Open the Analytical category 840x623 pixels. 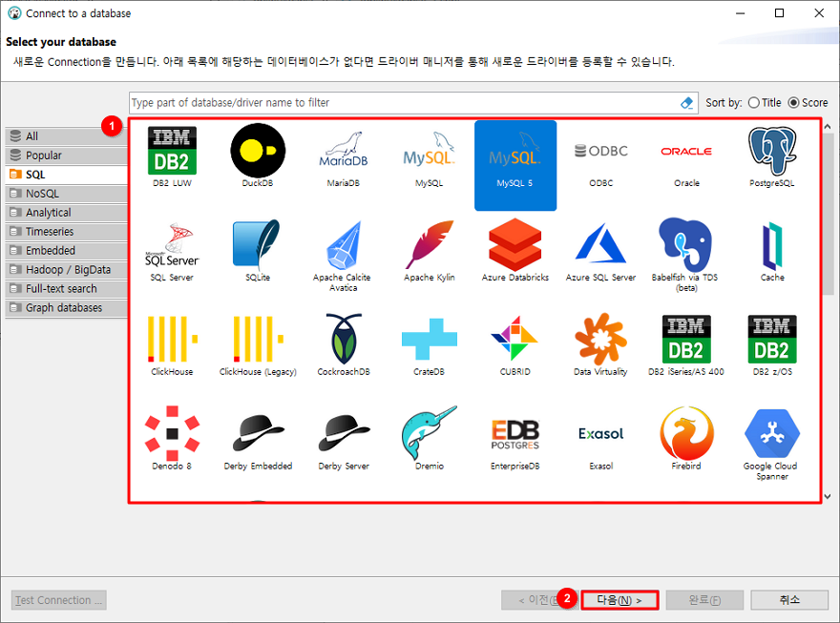[67, 213]
